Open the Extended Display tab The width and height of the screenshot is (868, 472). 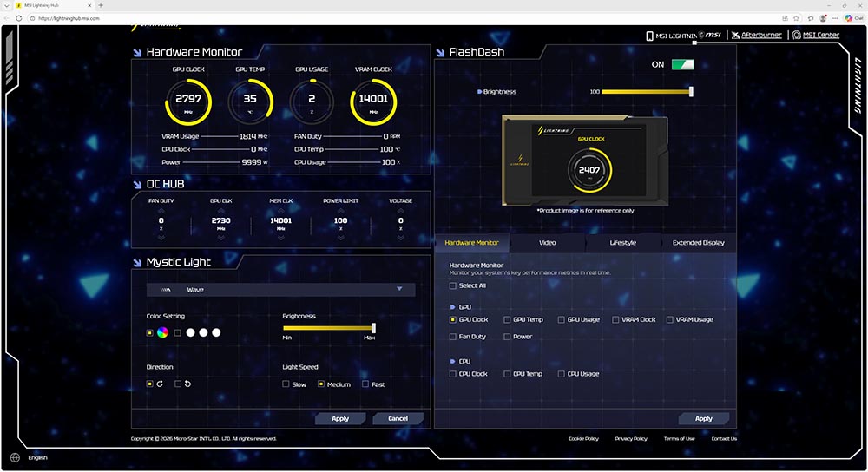pyautogui.click(x=698, y=243)
